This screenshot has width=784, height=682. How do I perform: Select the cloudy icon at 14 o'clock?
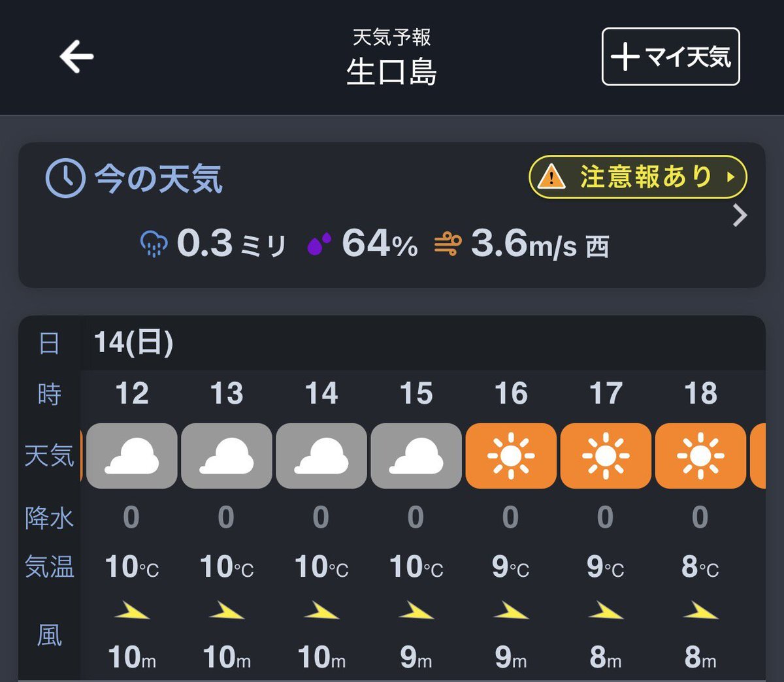click(x=321, y=455)
